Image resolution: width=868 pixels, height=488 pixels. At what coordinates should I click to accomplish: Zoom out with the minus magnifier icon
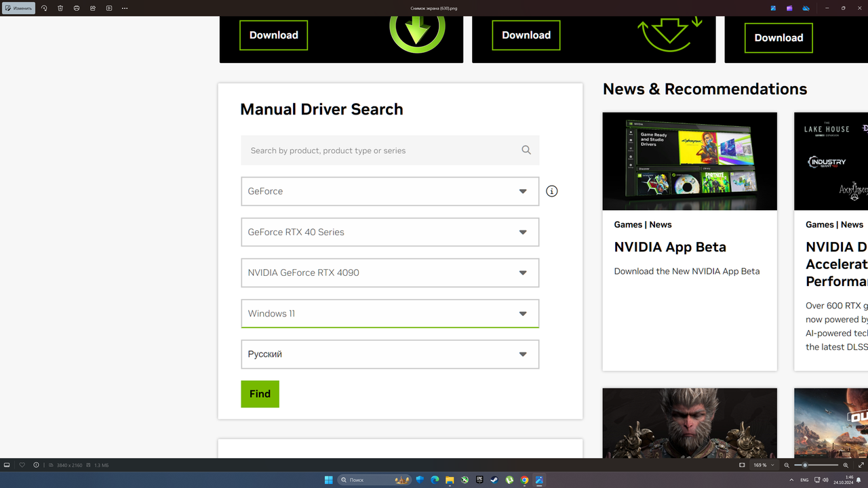pos(787,465)
